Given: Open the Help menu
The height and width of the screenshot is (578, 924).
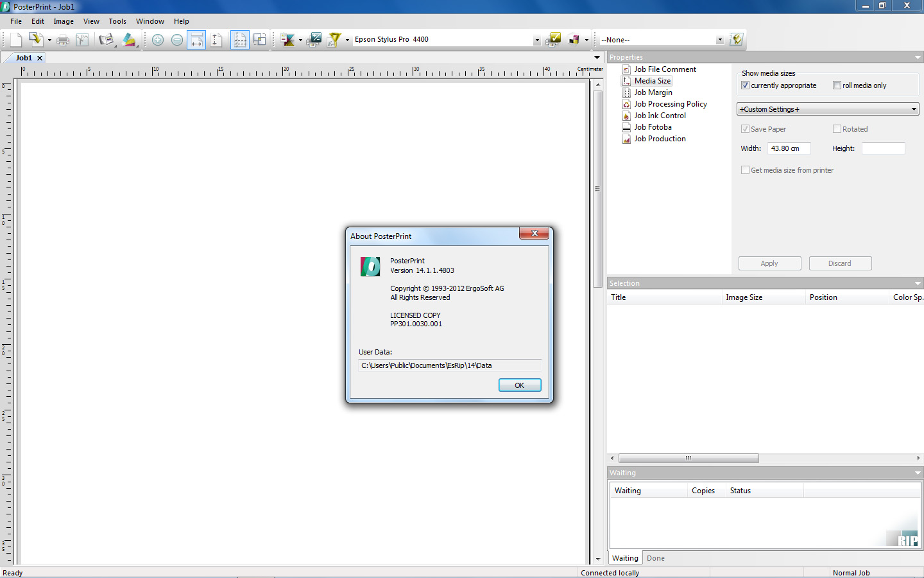Looking at the screenshot, I should click(182, 21).
